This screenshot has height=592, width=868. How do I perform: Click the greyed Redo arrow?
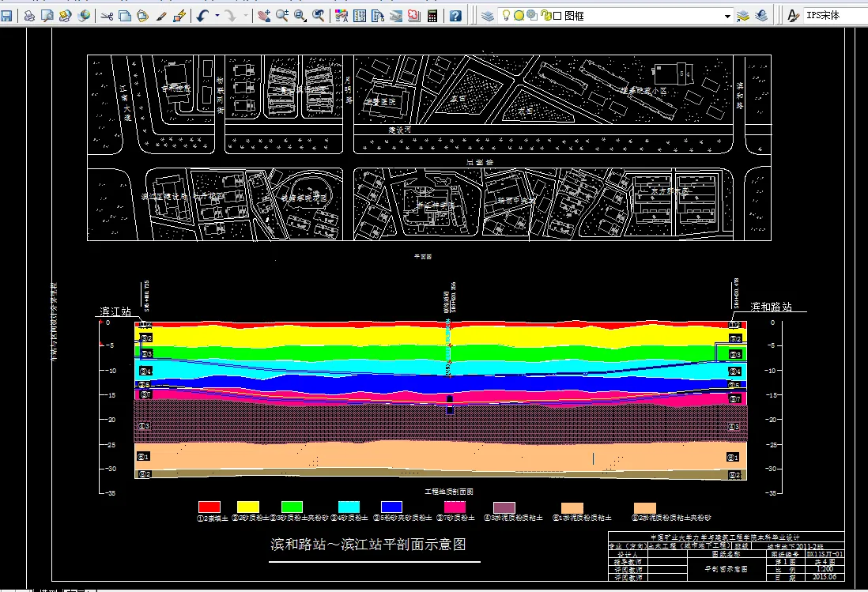click(231, 16)
